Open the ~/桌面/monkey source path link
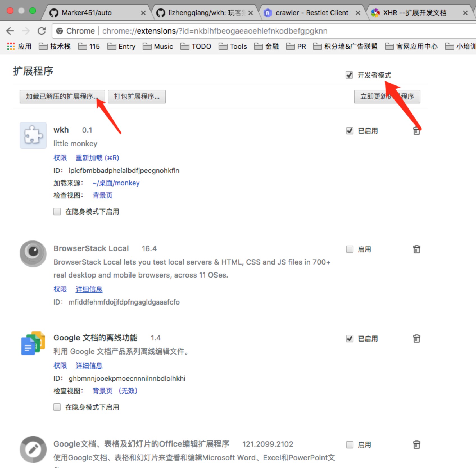476x468 pixels. [x=116, y=183]
